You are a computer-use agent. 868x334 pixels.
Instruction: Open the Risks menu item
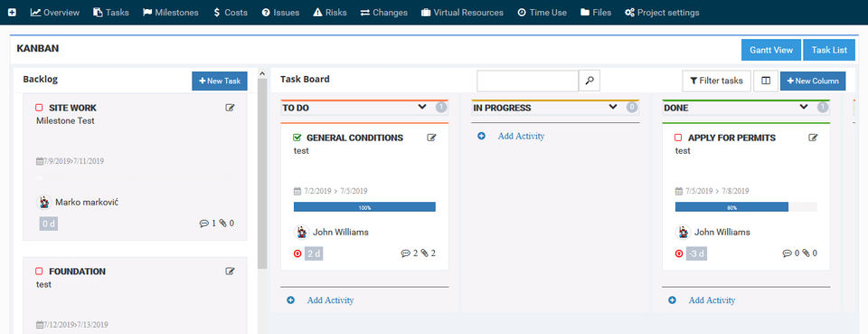pyautogui.click(x=330, y=12)
